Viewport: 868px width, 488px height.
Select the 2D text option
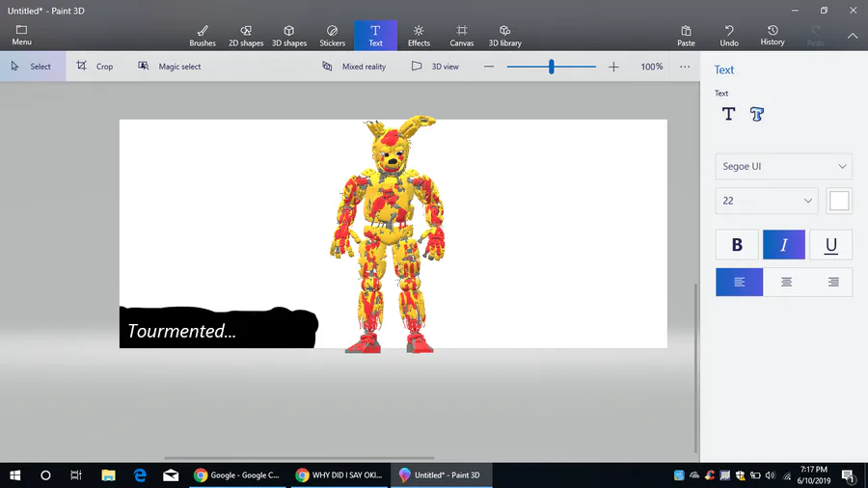tap(728, 114)
